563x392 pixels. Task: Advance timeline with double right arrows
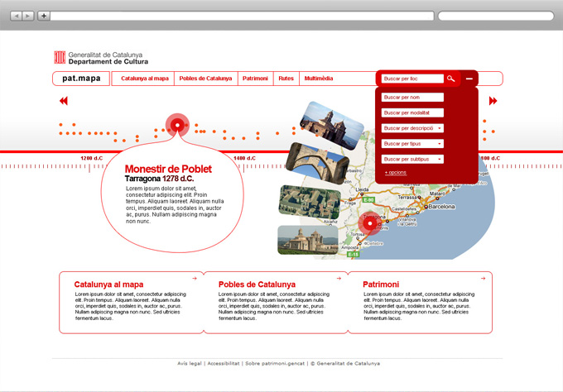493,101
